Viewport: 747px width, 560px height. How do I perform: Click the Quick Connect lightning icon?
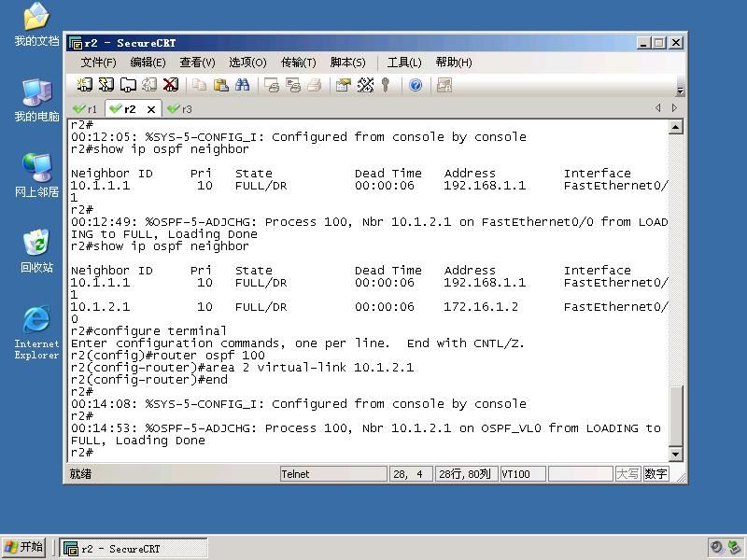tap(106, 85)
